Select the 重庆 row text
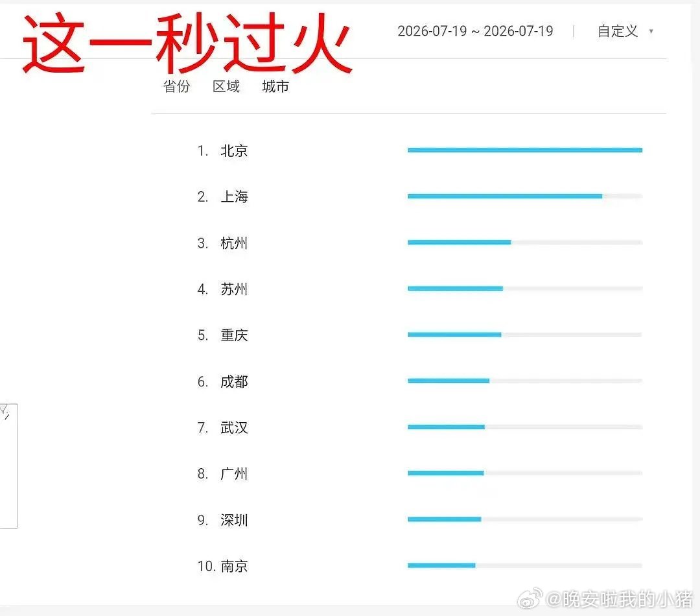700x616 pixels. click(x=234, y=335)
